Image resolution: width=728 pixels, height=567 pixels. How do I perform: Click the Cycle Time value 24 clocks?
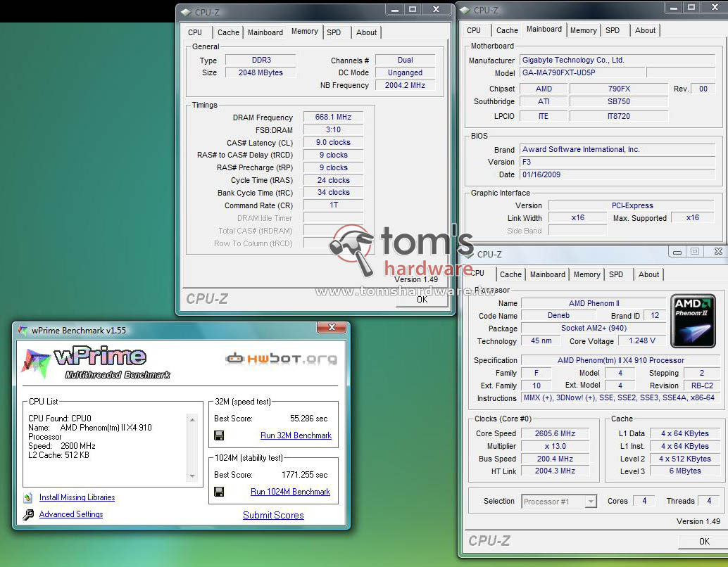(x=333, y=180)
